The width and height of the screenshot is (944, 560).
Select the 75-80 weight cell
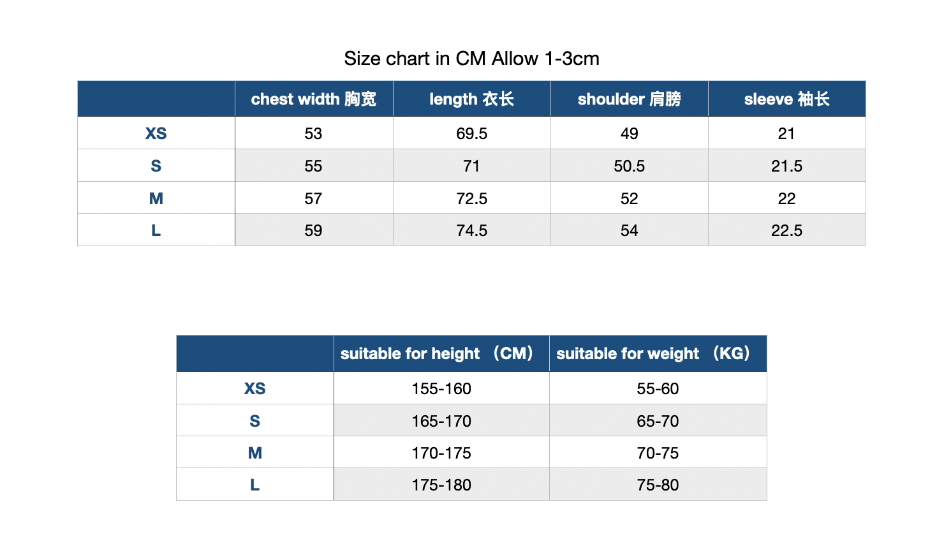657,485
